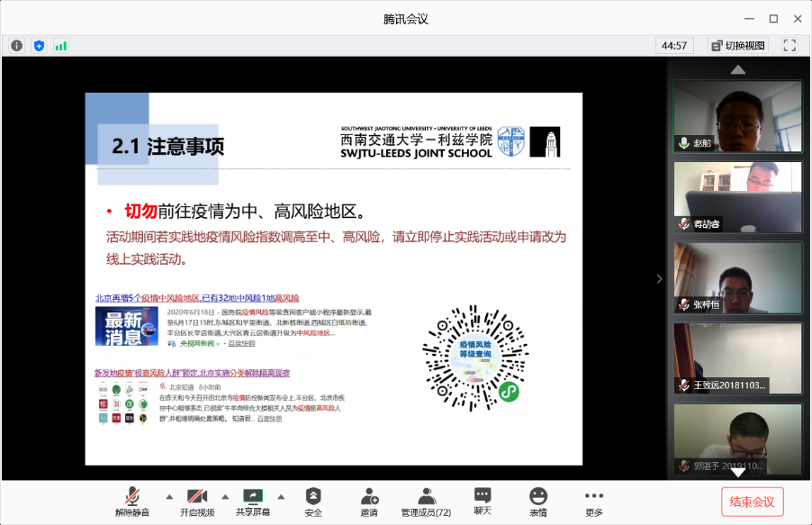The image size is (812, 525).
Task: Open 管理成员(72) member list
Action: [x=426, y=502]
